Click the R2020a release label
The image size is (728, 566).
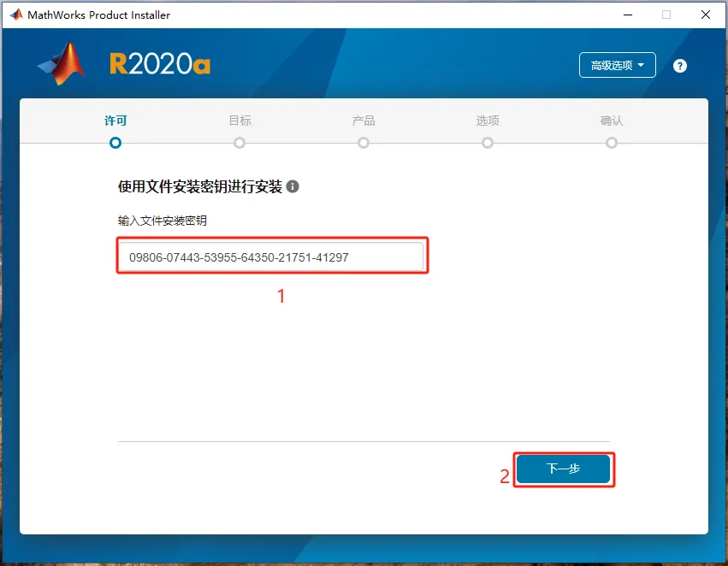[x=160, y=64]
